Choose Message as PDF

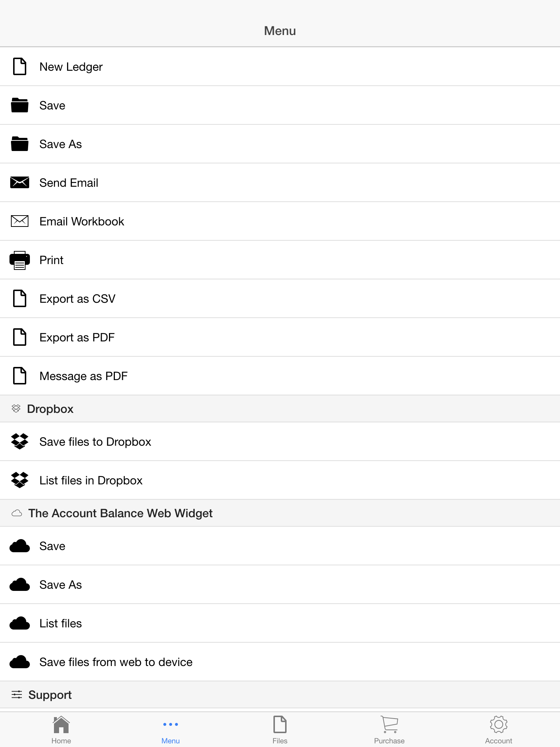click(280, 376)
